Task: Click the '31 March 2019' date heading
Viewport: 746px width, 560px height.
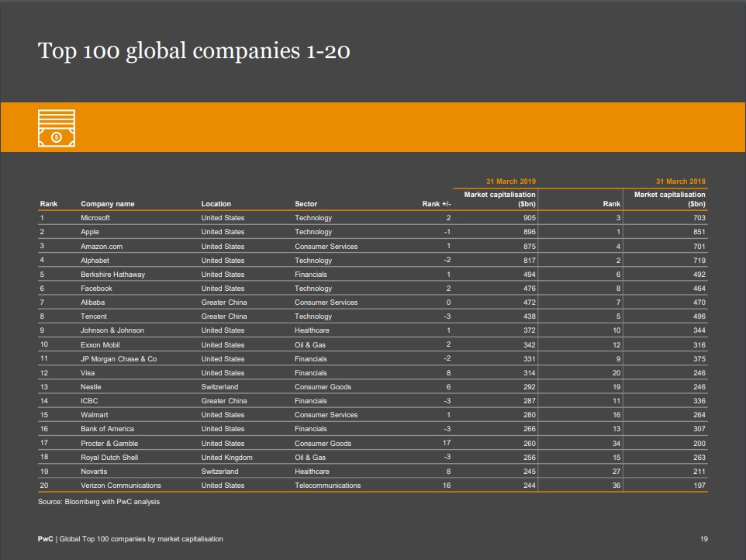Action: click(x=511, y=181)
